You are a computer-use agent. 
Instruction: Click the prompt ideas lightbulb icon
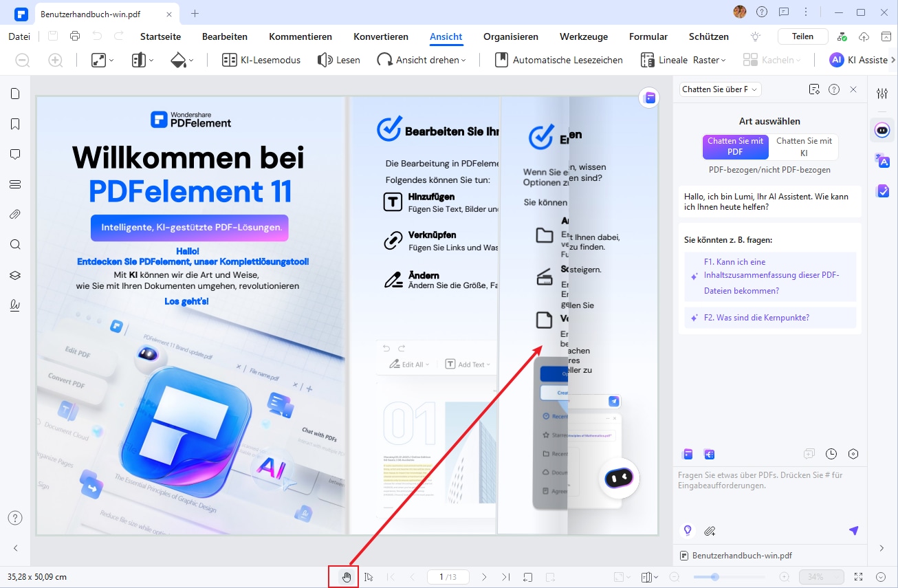tap(686, 531)
